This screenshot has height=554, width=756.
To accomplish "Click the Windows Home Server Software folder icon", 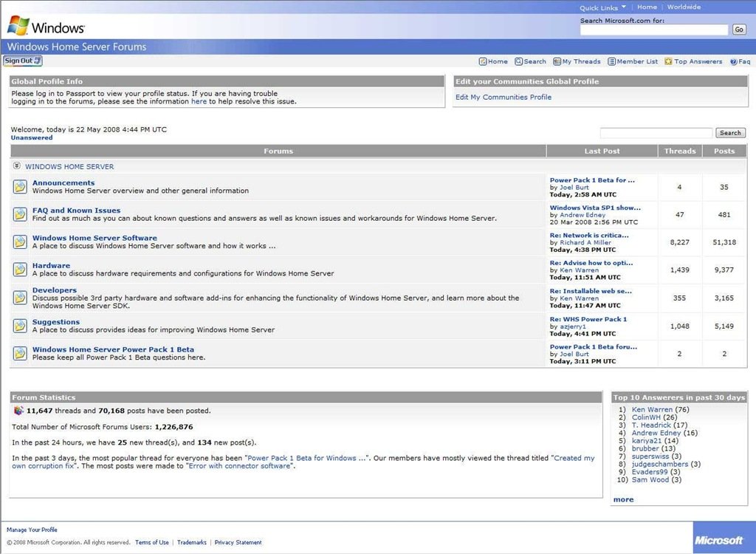I will (x=20, y=242).
